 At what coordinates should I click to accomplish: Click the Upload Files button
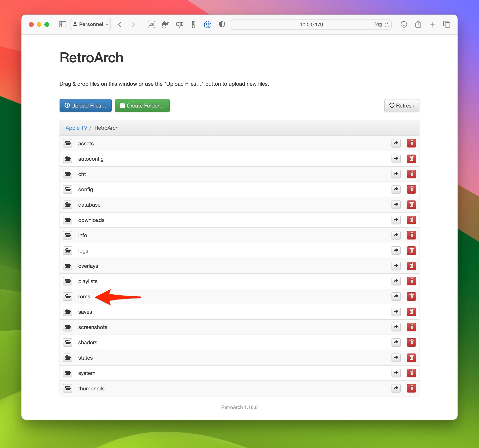[85, 105]
